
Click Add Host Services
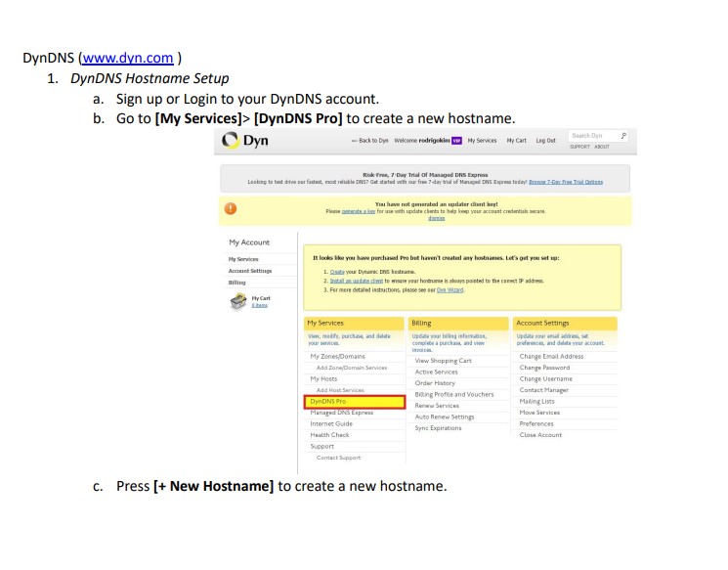[x=340, y=390]
